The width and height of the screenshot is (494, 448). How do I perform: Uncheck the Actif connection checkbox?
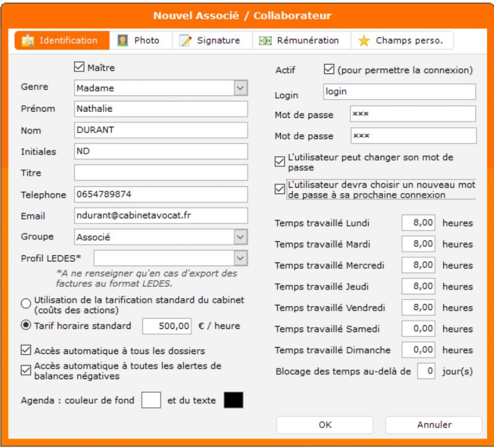tap(329, 70)
